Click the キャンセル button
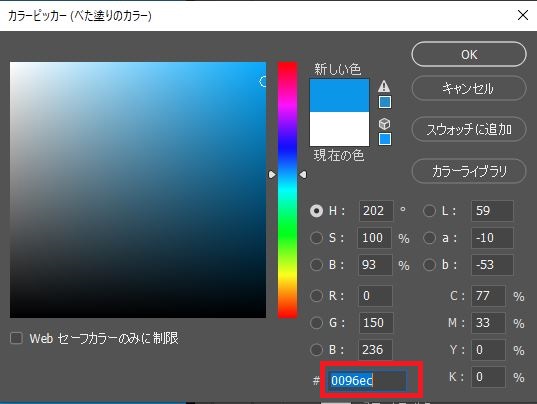 pyautogui.click(x=469, y=88)
